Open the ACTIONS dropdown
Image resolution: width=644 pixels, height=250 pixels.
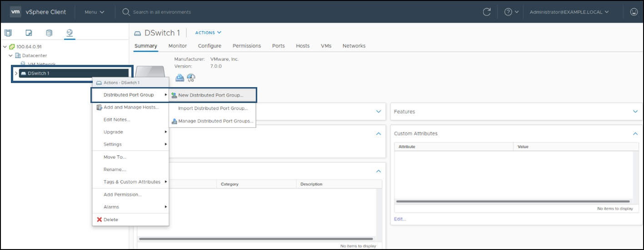208,33
